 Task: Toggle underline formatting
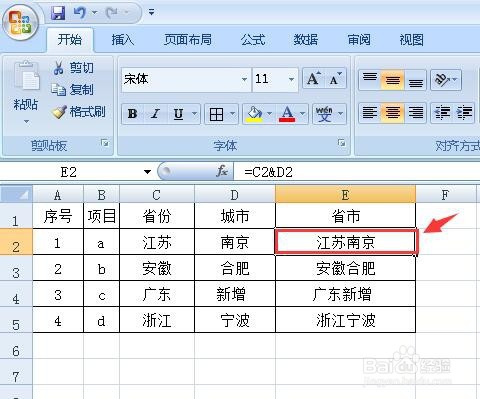click(179, 114)
